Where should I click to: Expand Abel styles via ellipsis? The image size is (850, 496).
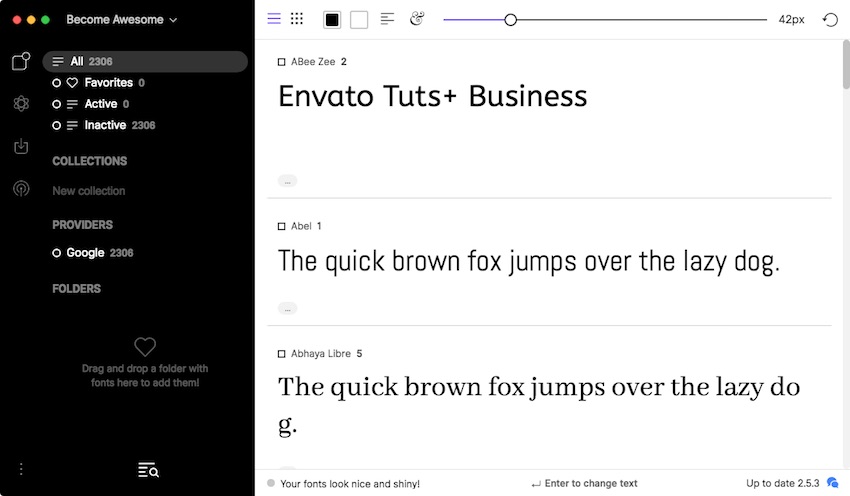(287, 308)
